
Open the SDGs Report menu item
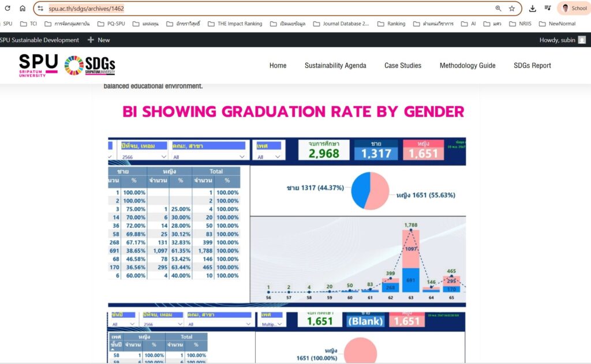click(x=532, y=66)
